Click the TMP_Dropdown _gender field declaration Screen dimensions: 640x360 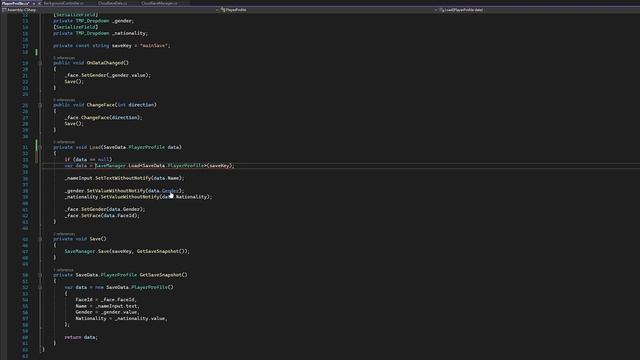tap(93, 21)
